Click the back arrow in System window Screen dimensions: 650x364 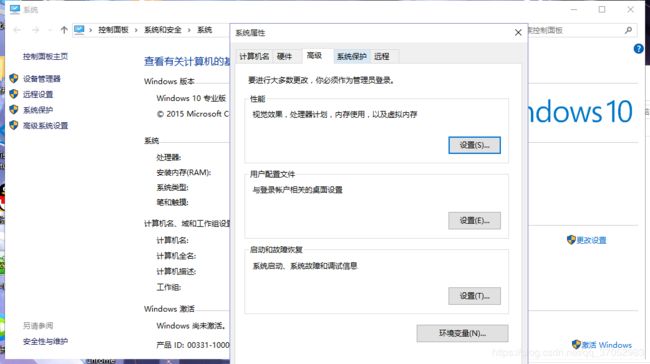[17, 30]
